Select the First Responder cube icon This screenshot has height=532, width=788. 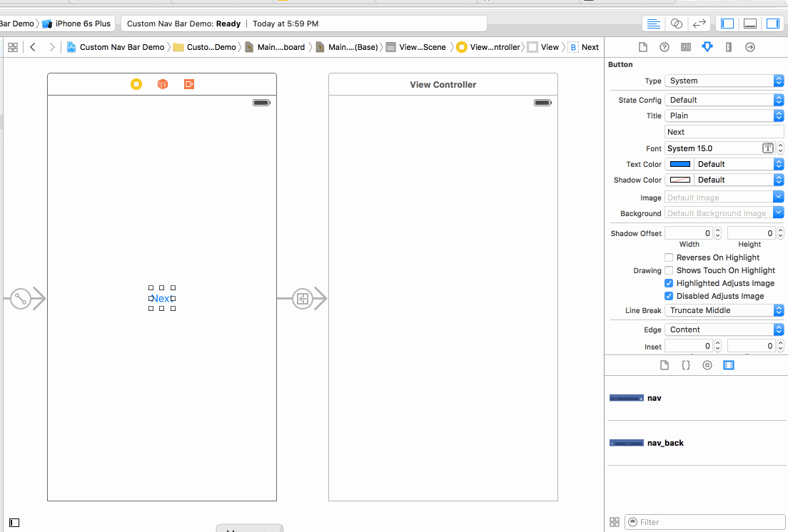(162, 84)
